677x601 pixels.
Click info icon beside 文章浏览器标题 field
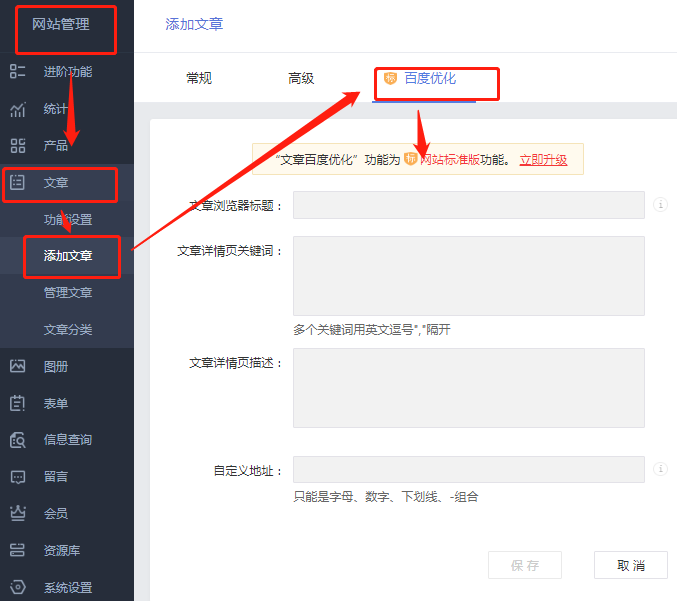pyautogui.click(x=660, y=204)
